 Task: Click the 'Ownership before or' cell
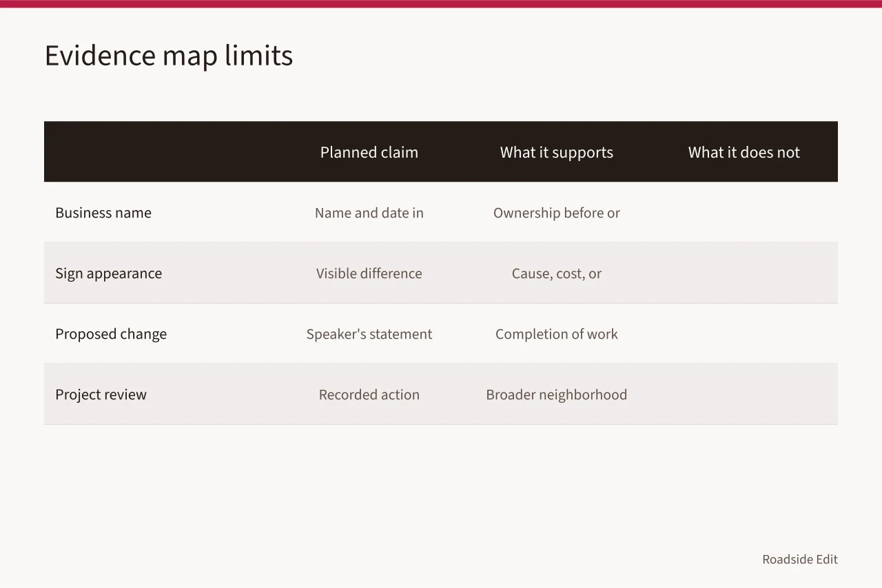point(557,213)
